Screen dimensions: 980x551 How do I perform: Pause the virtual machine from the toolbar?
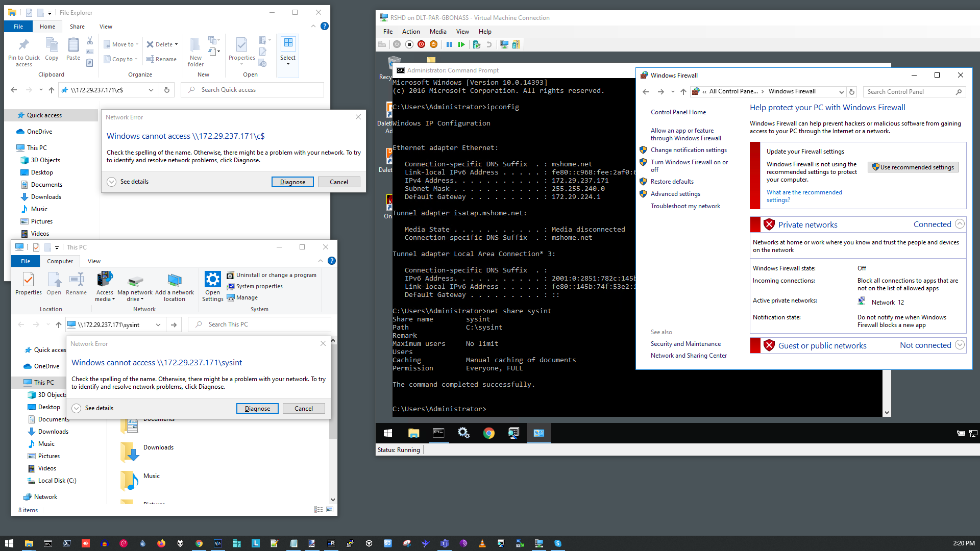point(449,44)
